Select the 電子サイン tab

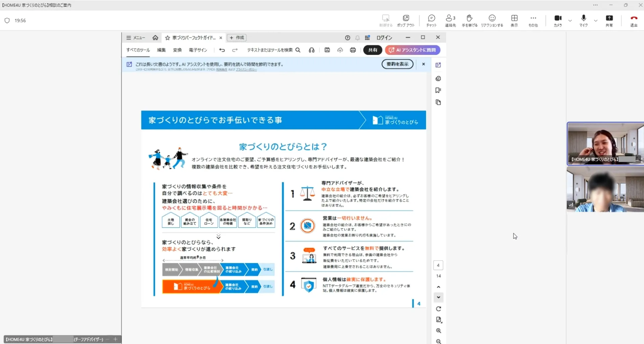coord(198,50)
